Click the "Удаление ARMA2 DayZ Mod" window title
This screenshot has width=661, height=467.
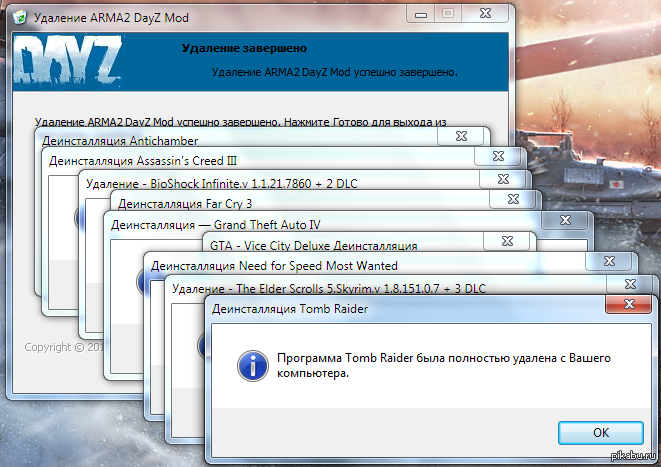point(111,18)
